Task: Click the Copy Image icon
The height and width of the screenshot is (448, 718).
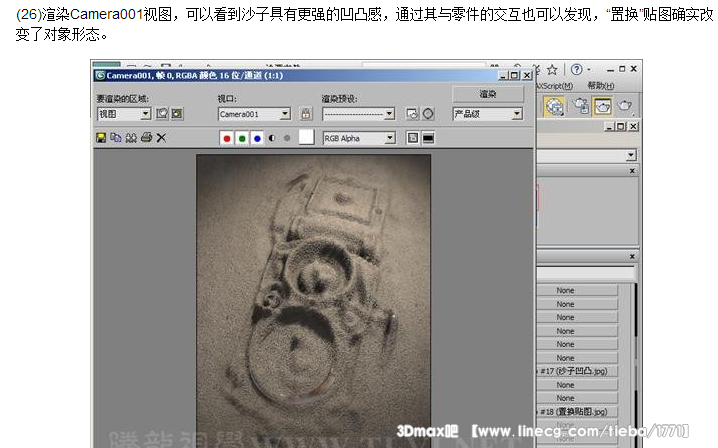Action: pyautogui.click(x=116, y=137)
